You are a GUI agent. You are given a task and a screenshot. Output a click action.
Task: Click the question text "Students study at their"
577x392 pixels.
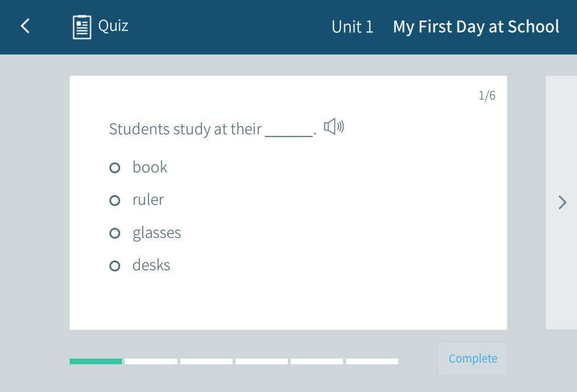coord(185,129)
